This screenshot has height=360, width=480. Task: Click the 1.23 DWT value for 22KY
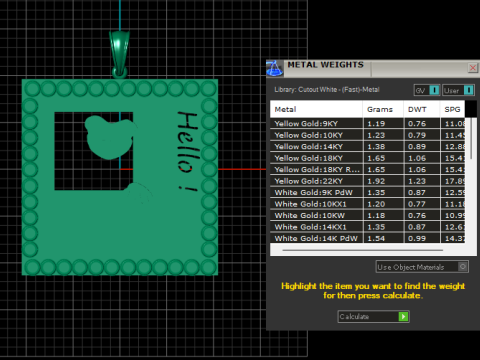[417, 181]
